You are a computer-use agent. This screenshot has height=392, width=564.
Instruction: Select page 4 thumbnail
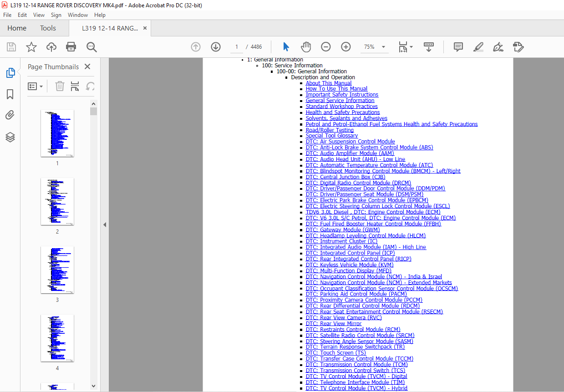[57, 338]
